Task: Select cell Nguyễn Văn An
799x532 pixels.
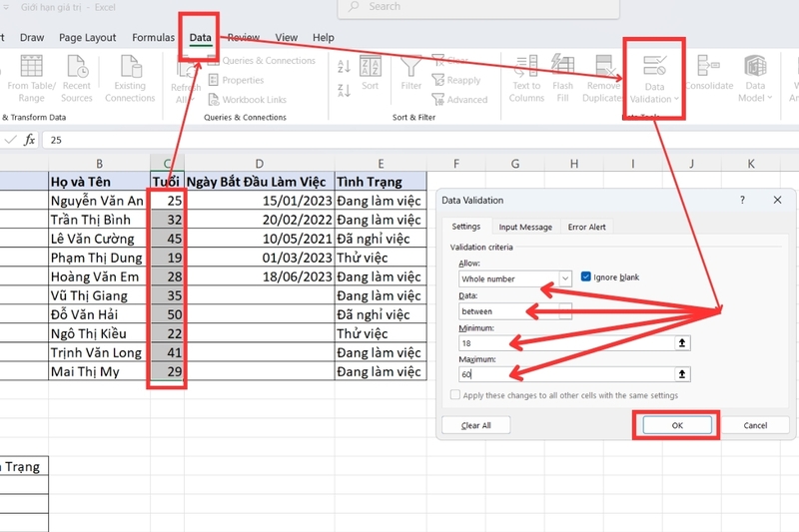Action: [x=99, y=201]
